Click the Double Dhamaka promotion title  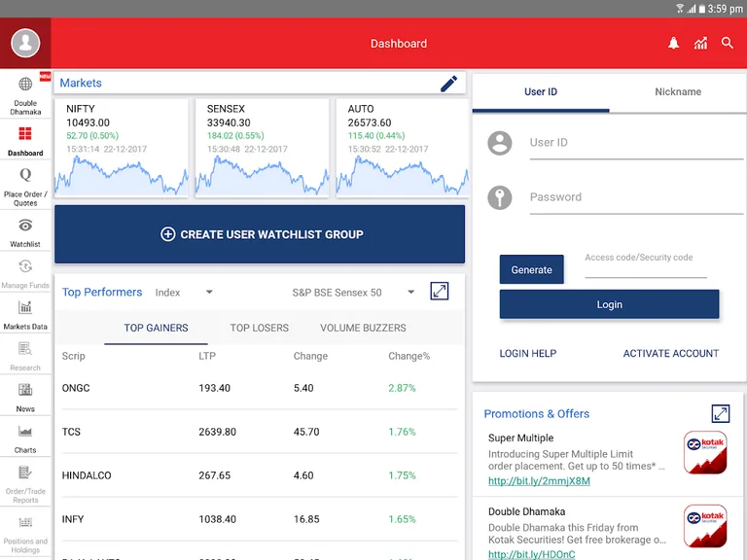[526, 511]
